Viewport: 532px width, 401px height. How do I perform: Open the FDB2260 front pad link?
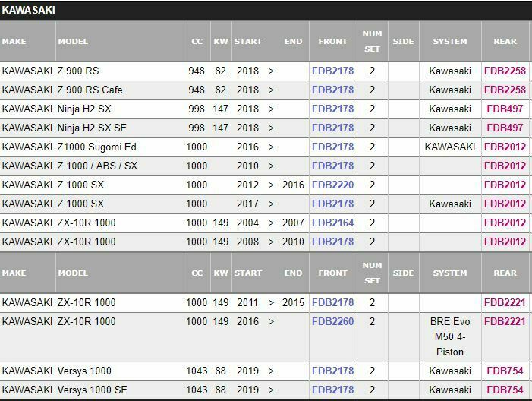tap(332, 322)
